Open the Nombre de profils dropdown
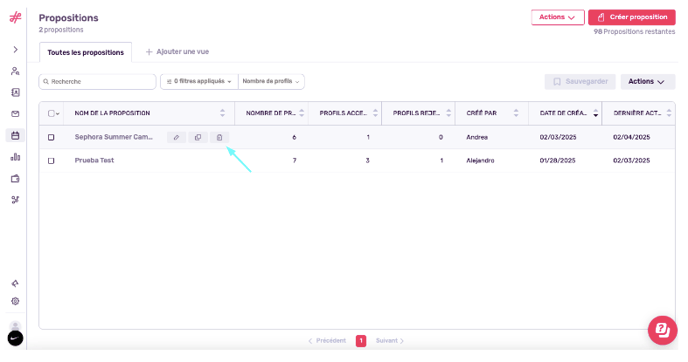 [271, 82]
